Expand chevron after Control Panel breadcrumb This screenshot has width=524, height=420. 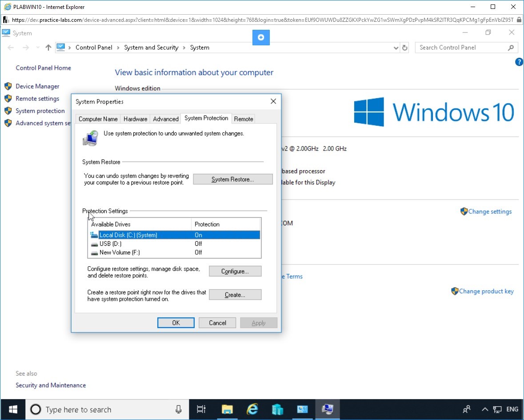click(x=118, y=48)
